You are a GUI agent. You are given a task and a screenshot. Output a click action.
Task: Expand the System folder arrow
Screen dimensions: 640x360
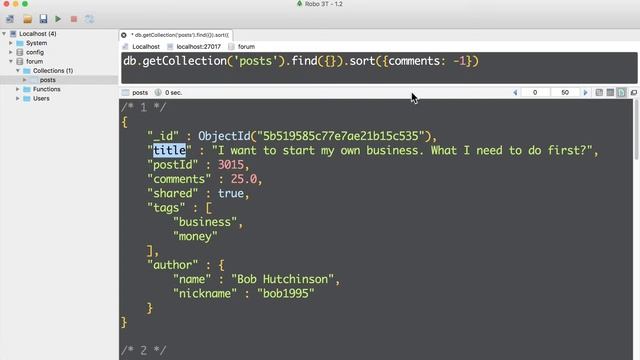tap(11, 43)
